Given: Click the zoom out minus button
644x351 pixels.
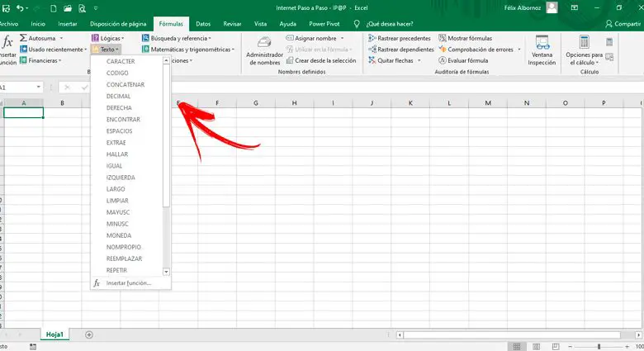Looking at the screenshot, I should click(x=570, y=347).
